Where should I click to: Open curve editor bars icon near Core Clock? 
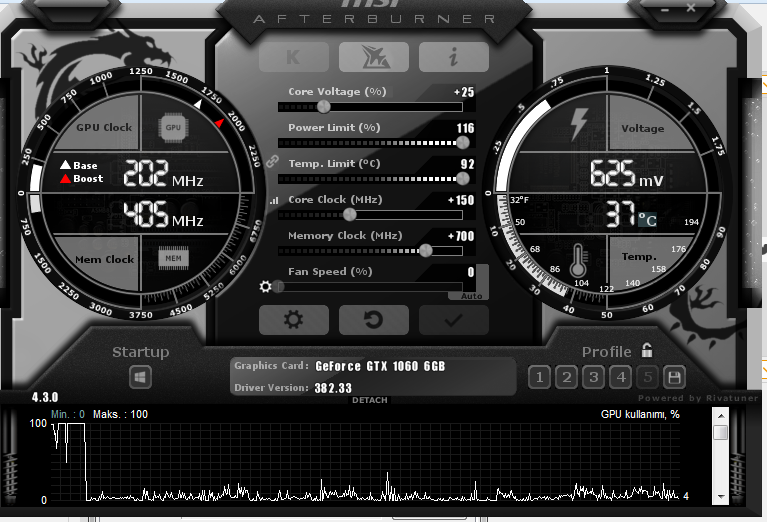tap(274, 200)
